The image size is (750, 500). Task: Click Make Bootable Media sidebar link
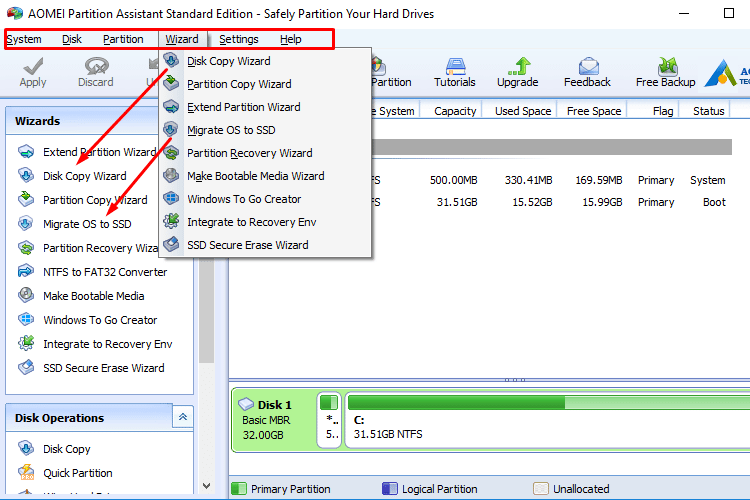pyautogui.click(x=93, y=296)
